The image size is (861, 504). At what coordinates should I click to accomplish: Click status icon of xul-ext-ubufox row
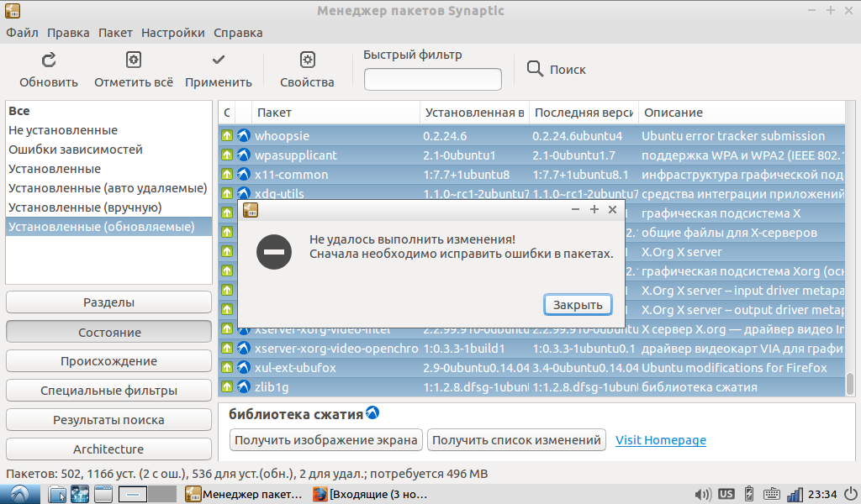(x=227, y=367)
